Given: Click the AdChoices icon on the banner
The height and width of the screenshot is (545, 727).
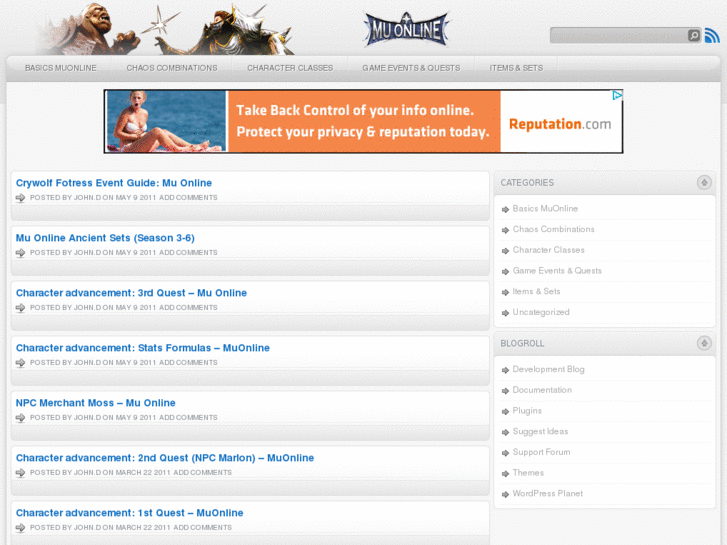Looking at the screenshot, I should point(617,96).
